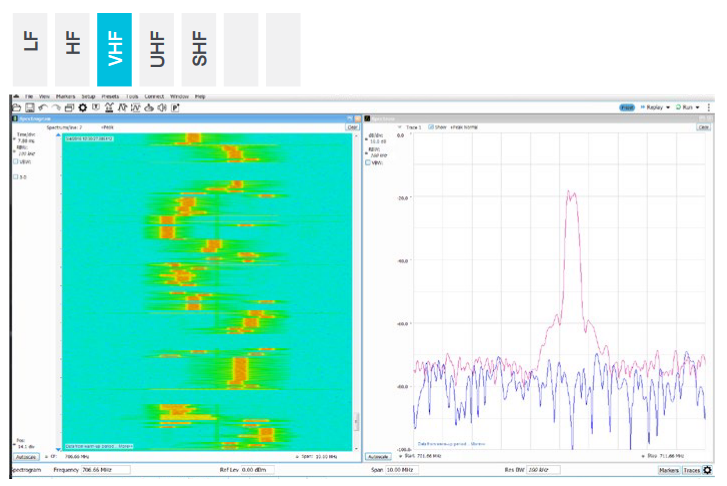Toggle the VBW checkbox in Spectrogram panel
The width and height of the screenshot is (727, 486).
(x=16, y=162)
